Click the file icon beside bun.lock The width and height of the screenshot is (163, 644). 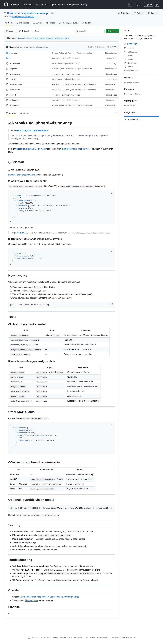7,95
